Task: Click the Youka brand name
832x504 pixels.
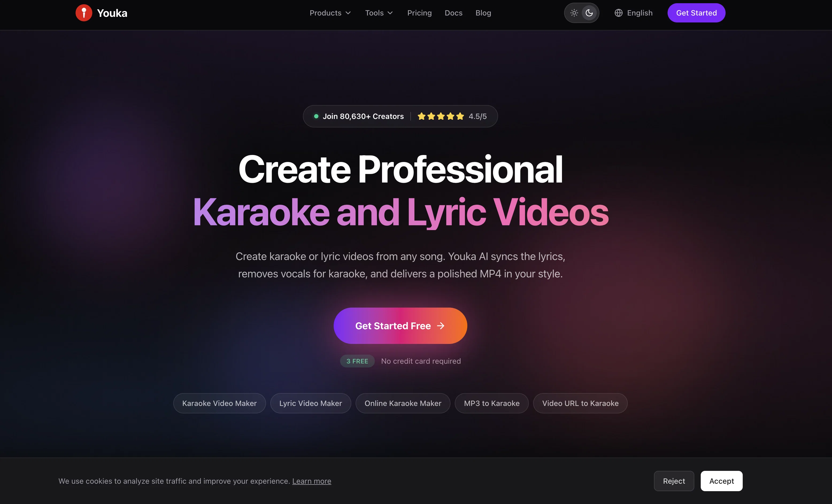Action: [112, 13]
